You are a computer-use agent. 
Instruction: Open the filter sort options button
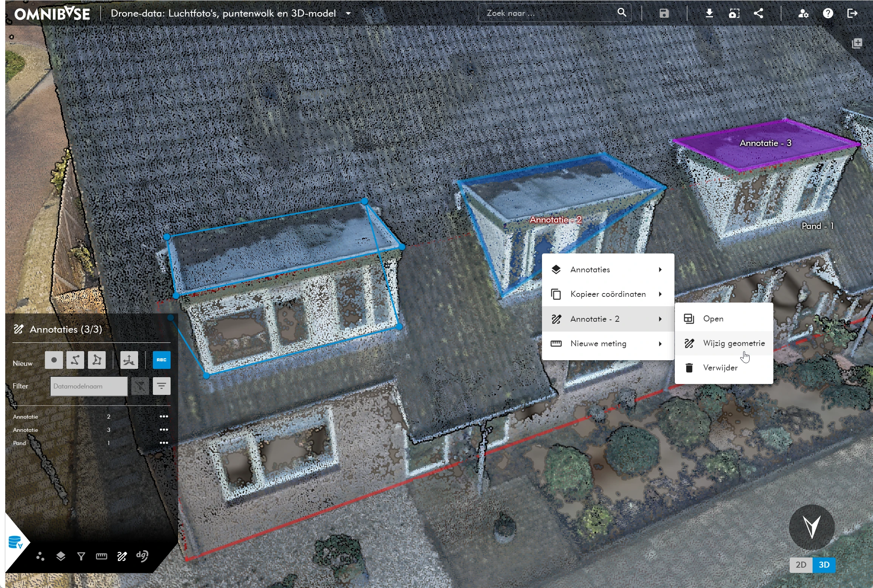point(162,386)
